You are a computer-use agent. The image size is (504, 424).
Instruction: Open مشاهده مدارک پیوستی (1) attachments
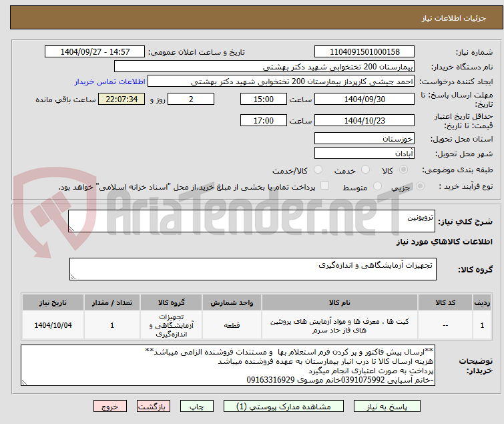coord(284,407)
